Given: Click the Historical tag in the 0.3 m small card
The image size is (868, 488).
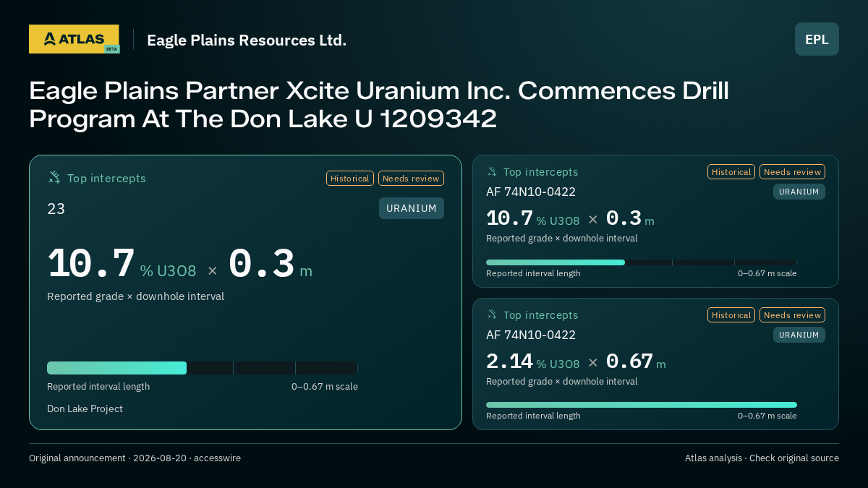Looking at the screenshot, I should coord(731,171).
